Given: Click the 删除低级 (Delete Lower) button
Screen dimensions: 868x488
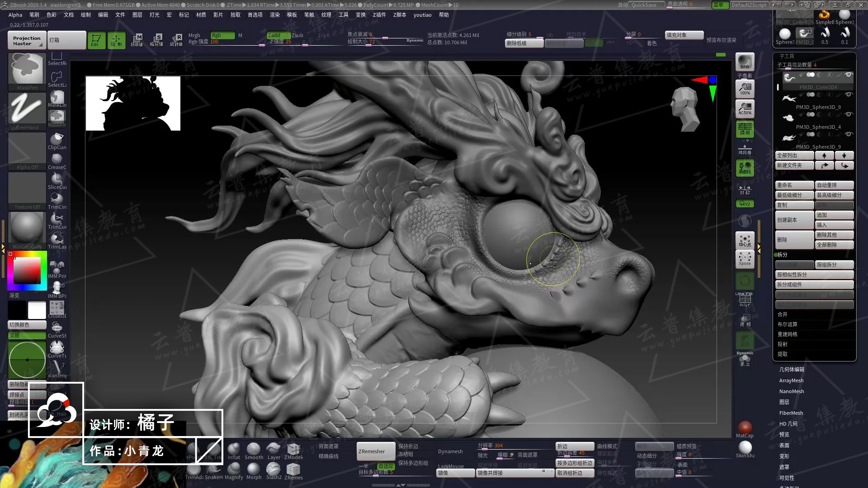Looking at the screenshot, I should click(x=524, y=43).
